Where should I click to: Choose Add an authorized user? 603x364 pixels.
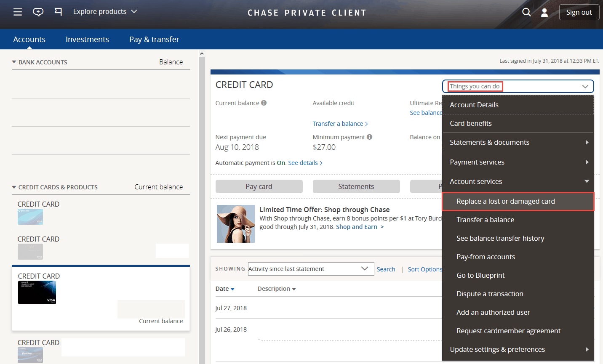coord(518,312)
